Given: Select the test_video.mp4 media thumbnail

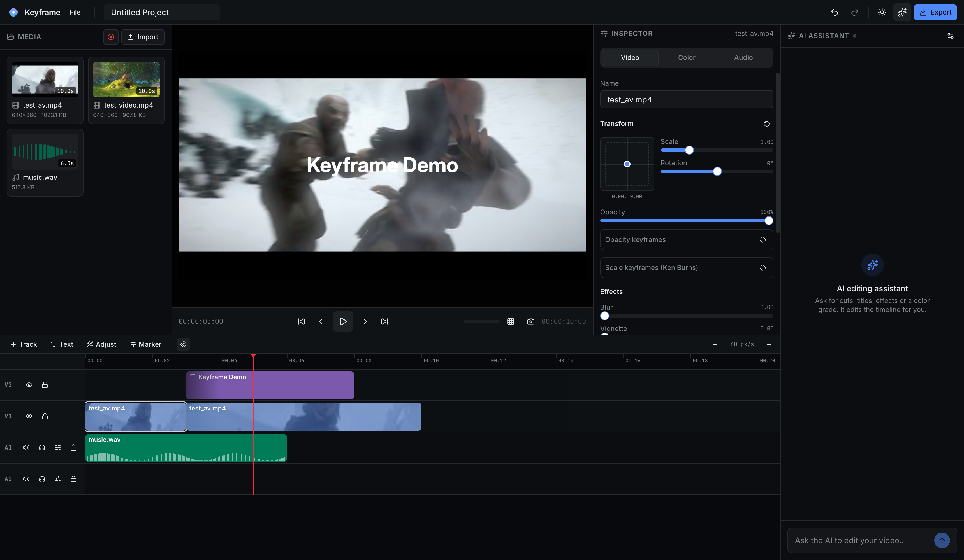Looking at the screenshot, I should [x=126, y=79].
